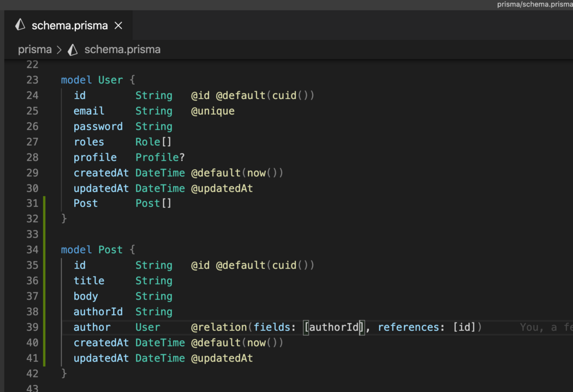Viewport: 573px width, 392px height.
Task: Click the 'User' type on line 39
Action: [x=148, y=327]
